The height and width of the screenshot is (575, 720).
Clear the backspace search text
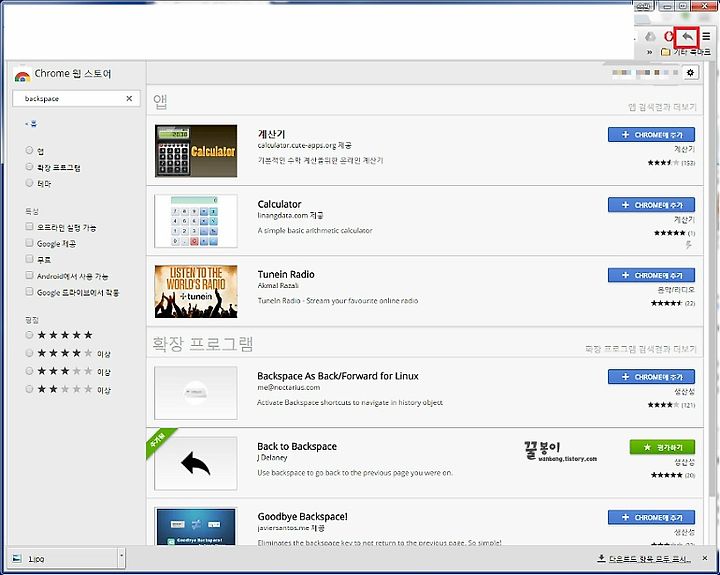click(x=129, y=99)
